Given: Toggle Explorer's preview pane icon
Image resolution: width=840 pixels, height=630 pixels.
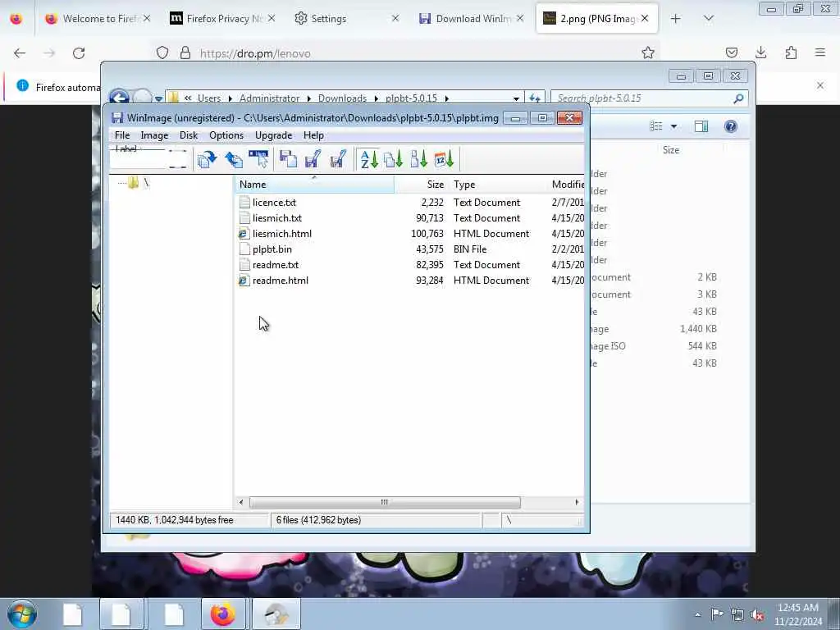Looking at the screenshot, I should click(x=701, y=126).
